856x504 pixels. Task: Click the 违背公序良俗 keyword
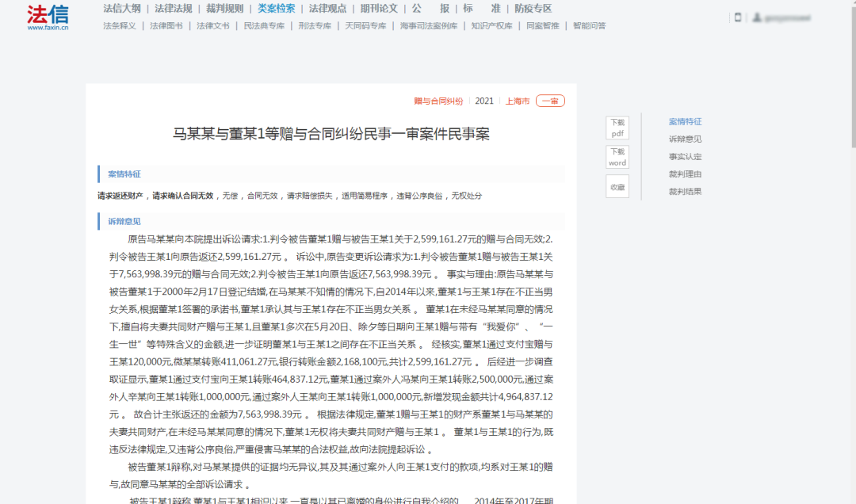tap(419, 196)
